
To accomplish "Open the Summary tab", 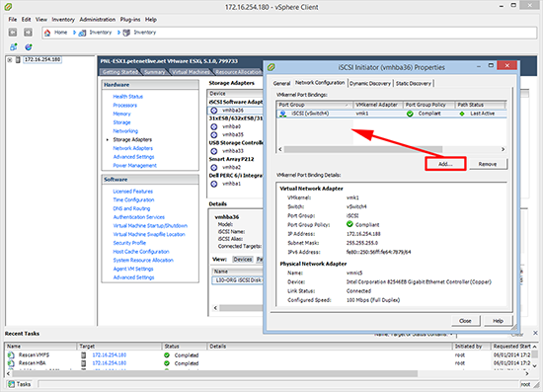I will (154, 72).
